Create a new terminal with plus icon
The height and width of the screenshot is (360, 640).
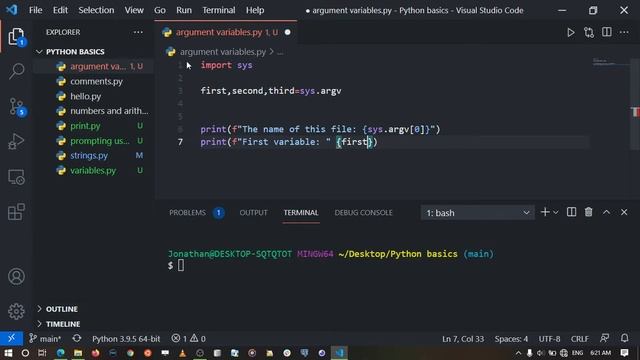pos(544,212)
